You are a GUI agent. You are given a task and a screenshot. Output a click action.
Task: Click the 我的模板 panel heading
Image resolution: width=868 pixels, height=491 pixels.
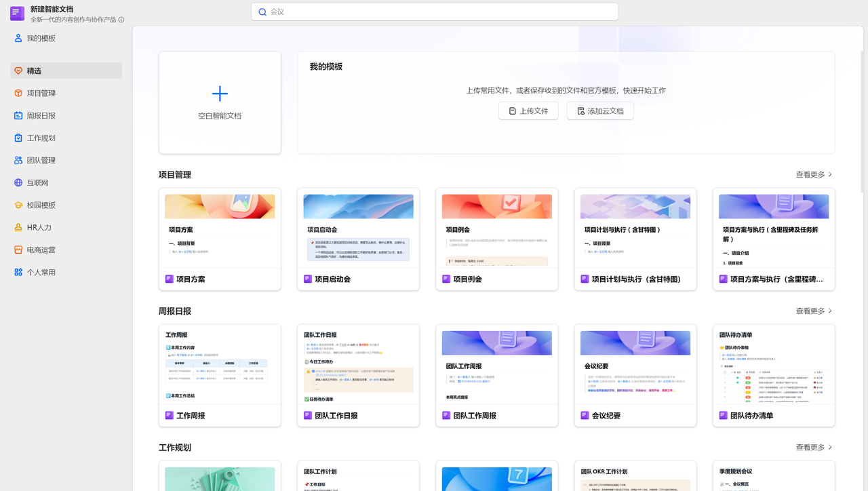pos(326,66)
